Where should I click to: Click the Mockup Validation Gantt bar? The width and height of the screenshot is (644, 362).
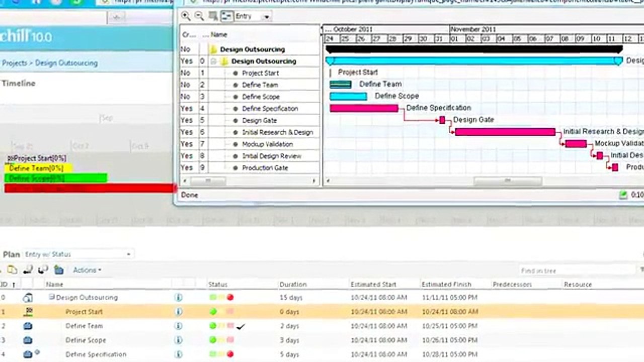point(576,144)
